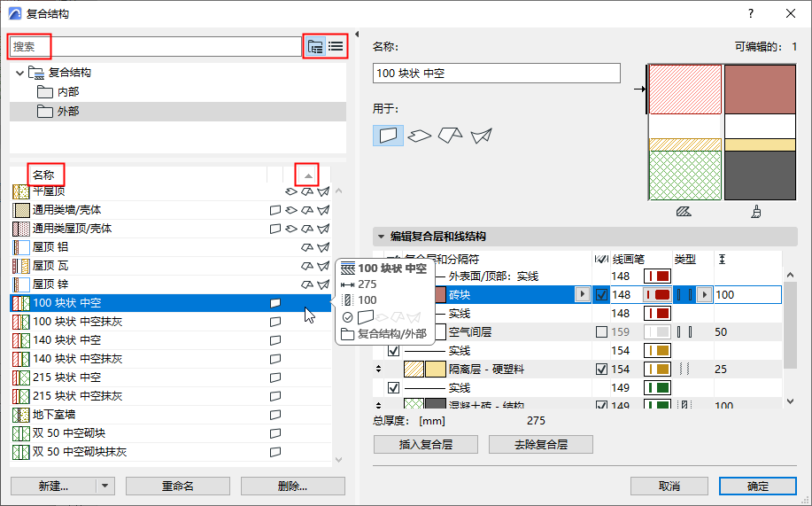The width and height of the screenshot is (812, 506).
Task: Toggle the 砖块 skin checkbox
Action: click(x=601, y=295)
